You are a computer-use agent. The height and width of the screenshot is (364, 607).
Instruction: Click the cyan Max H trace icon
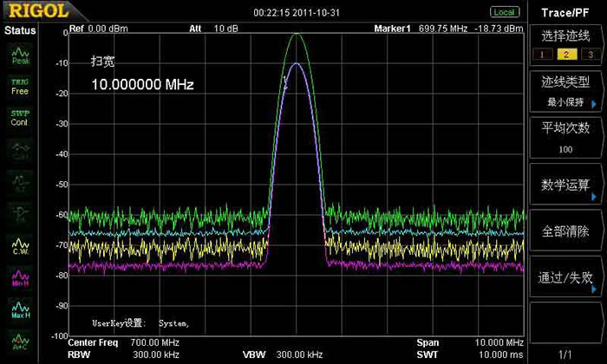click(20, 308)
